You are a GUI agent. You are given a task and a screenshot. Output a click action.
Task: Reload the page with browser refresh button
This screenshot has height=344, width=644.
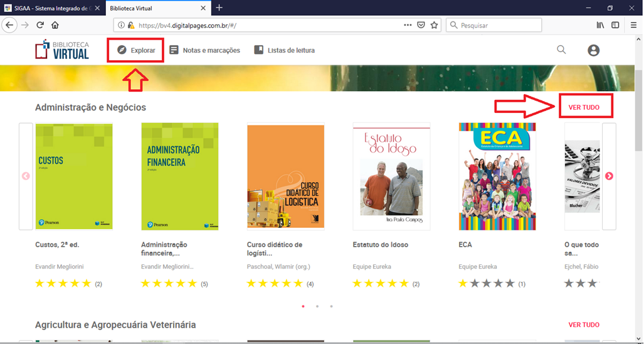[x=40, y=25]
